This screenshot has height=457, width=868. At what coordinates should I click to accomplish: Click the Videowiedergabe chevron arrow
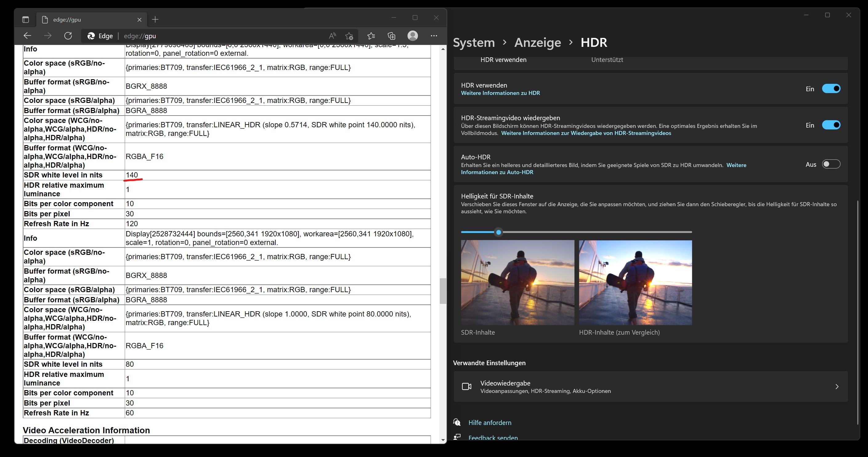point(837,386)
